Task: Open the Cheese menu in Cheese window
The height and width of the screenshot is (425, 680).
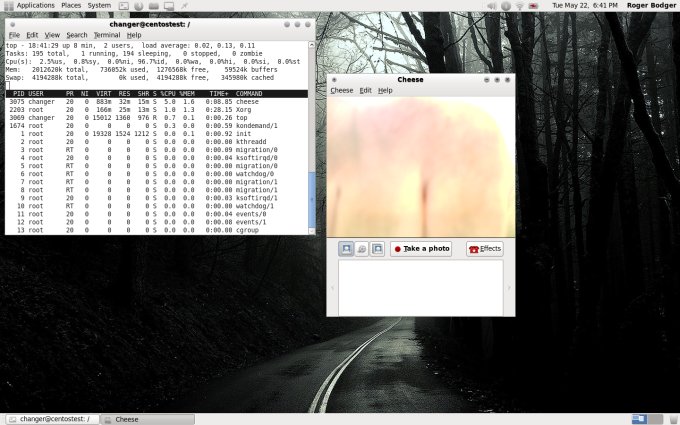Action: click(x=342, y=90)
